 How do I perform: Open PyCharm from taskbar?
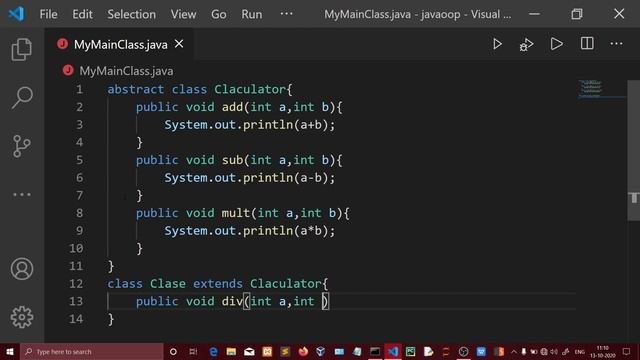[410, 351]
